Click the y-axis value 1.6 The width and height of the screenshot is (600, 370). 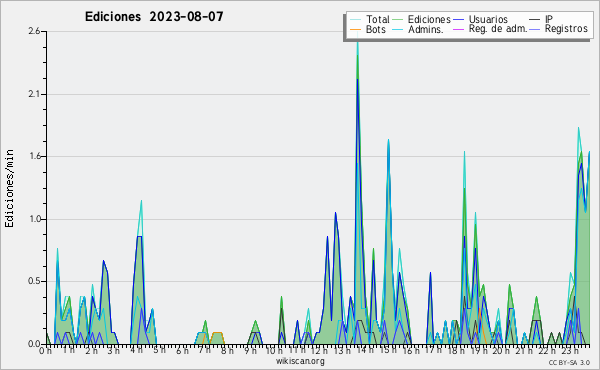pyautogui.click(x=34, y=156)
